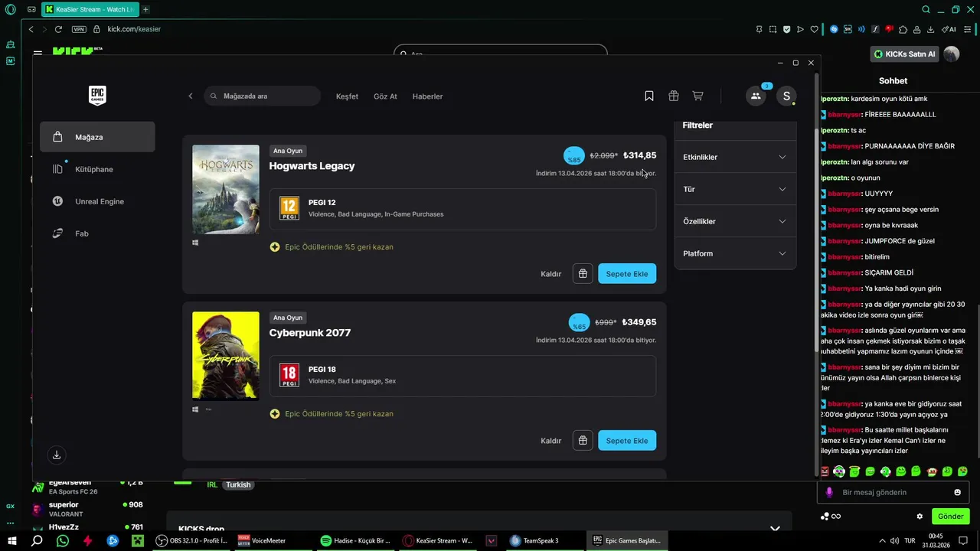The image size is (980, 551).
Task: Open Hogwarts Legacy cover thumbnail
Action: click(226, 189)
